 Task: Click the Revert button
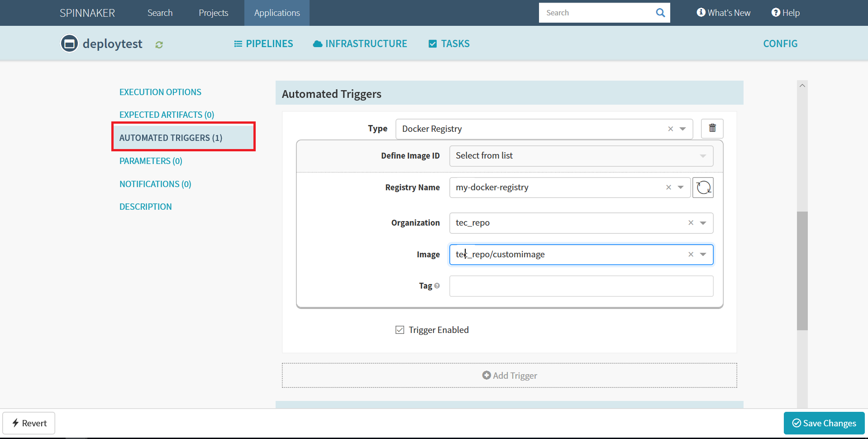point(29,423)
